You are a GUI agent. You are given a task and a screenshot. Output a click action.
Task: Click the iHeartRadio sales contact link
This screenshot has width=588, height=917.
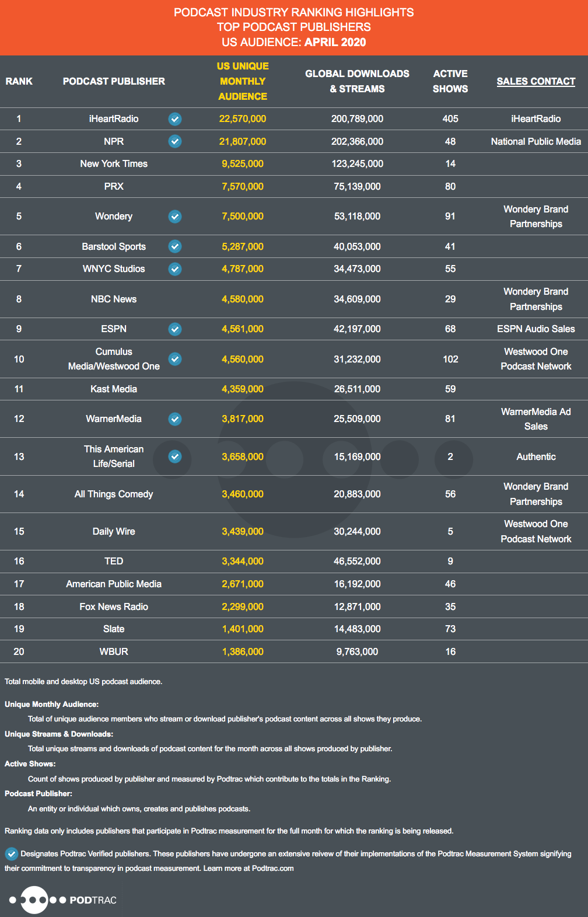point(535,119)
